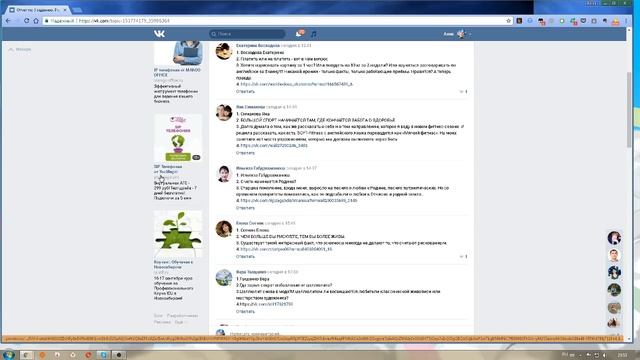Close the VK topic browser tab
Viewport: 640px width, 360px height.
[65, 9]
